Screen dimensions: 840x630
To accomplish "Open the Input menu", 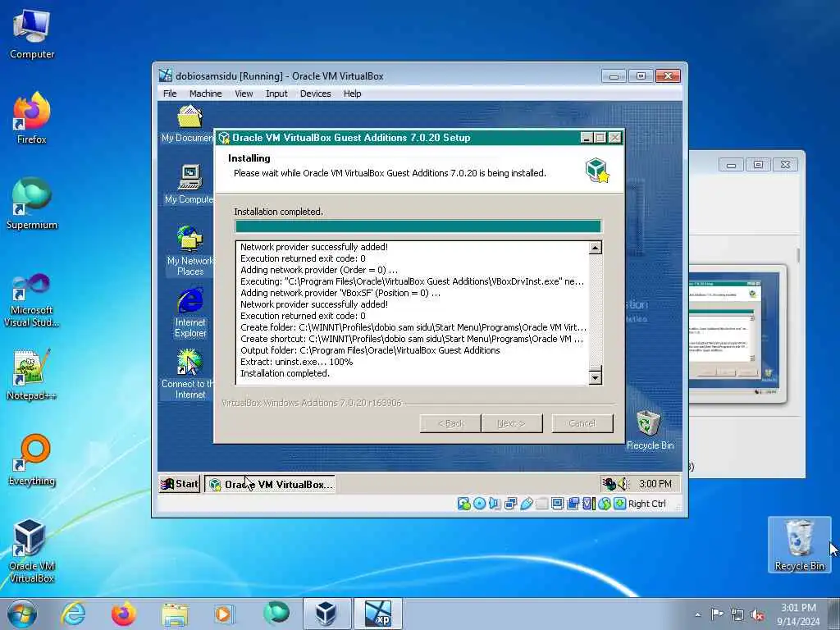I will [x=276, y=94].
